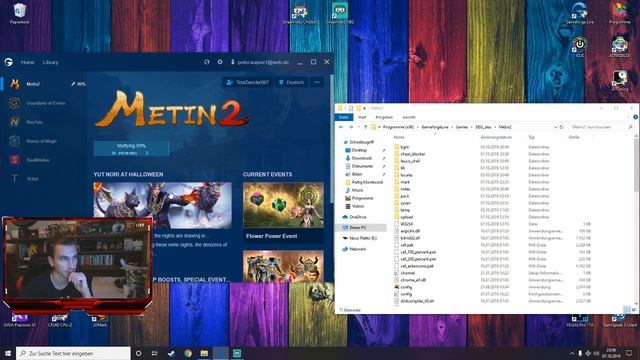Click the Gameforge logo icon
Image resolution: width=640 pixels, height=360 pixels.
(x=9, y=62)
